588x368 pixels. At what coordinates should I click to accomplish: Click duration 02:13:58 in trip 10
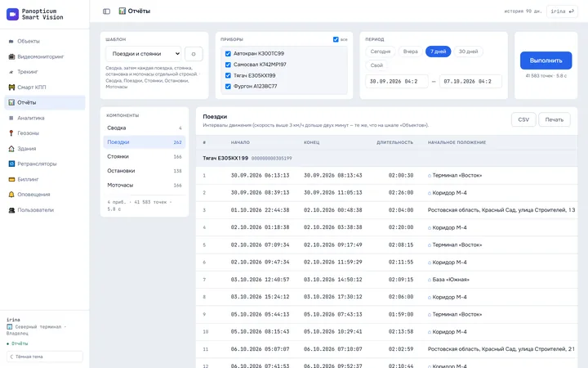[401, 332]
